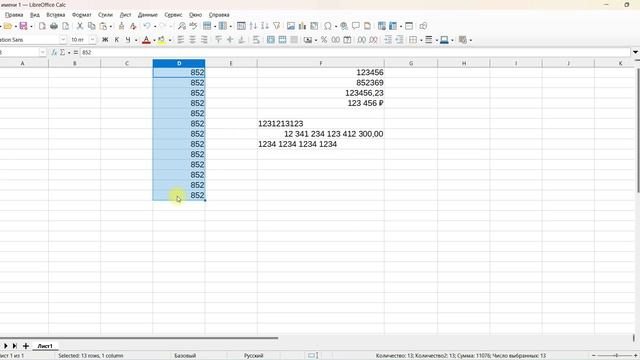Click the add new sheet plus button
The height and width of the screenshot is (360, 640).
pyautogui.click(x=26, y=346)
